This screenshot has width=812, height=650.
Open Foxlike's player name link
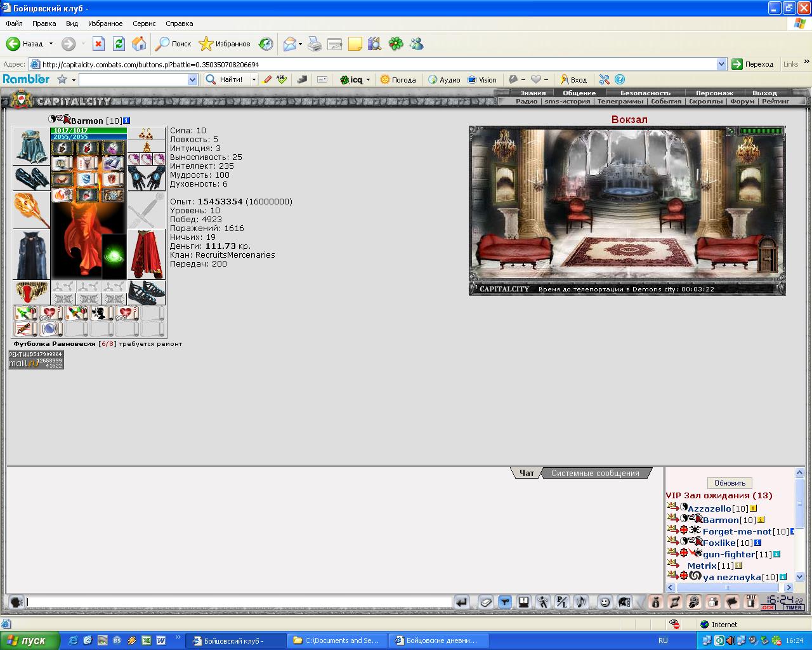point(719,543)
